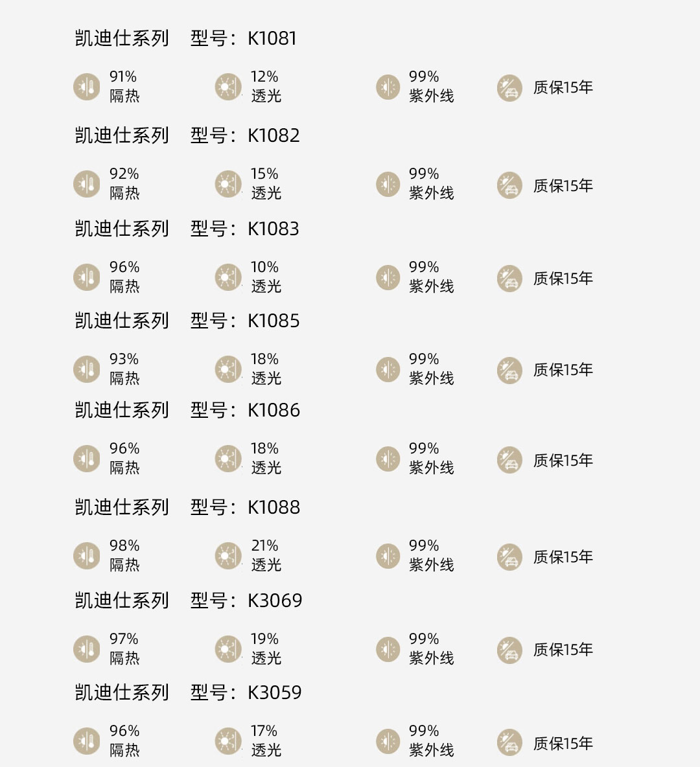The width and height of the screenshot is (700, 767).
Task: Click the 型号 K3069 title
Action: (x=246, y=601)
